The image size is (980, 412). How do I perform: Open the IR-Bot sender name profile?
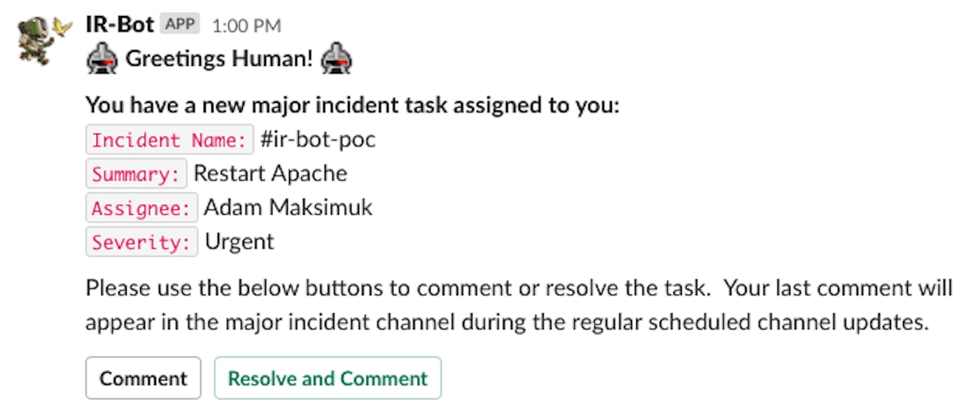[x=119, y=25]
